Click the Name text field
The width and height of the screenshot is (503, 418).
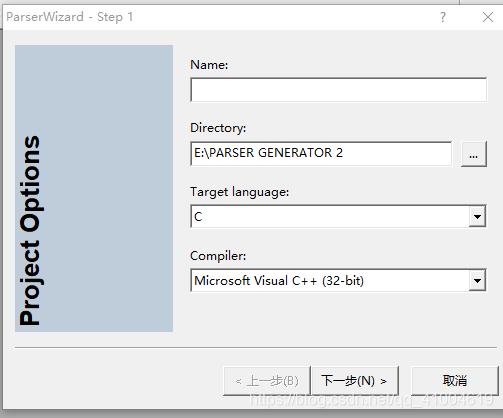338,90
